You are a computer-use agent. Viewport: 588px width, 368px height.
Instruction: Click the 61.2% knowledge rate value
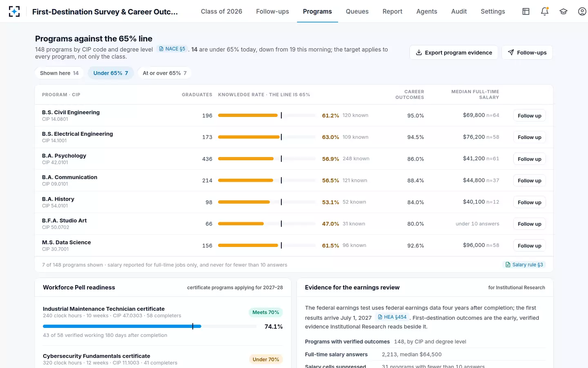[330, 116]
